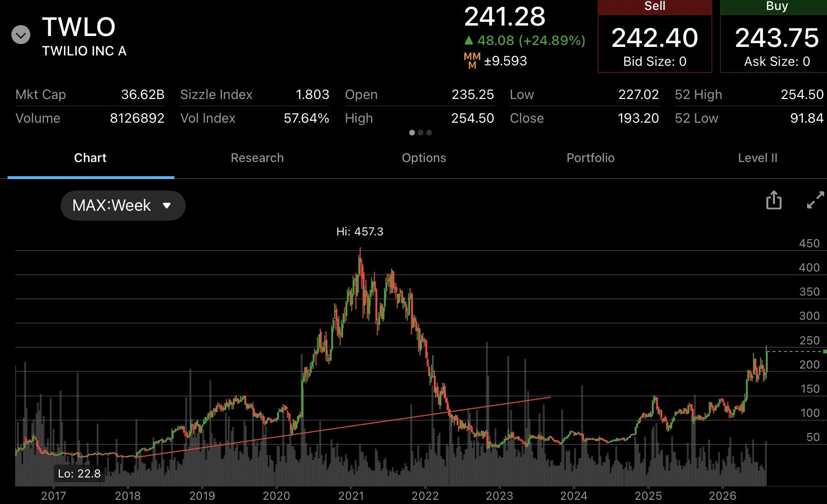Image resolution: width=827 pixels, height=504 pixels.
Task: Expand the TWLO symbol chevron button
Action: [21, 35]
